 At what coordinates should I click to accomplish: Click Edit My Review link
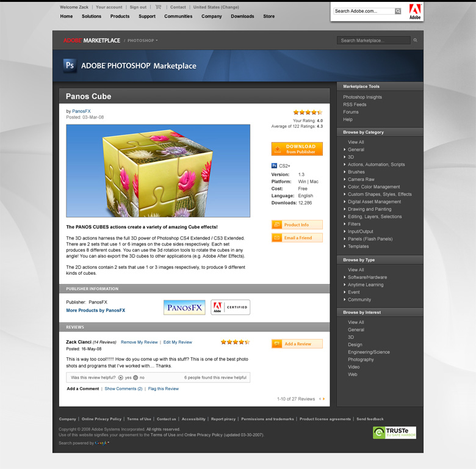pyautogui.click(x=178, y=343)
